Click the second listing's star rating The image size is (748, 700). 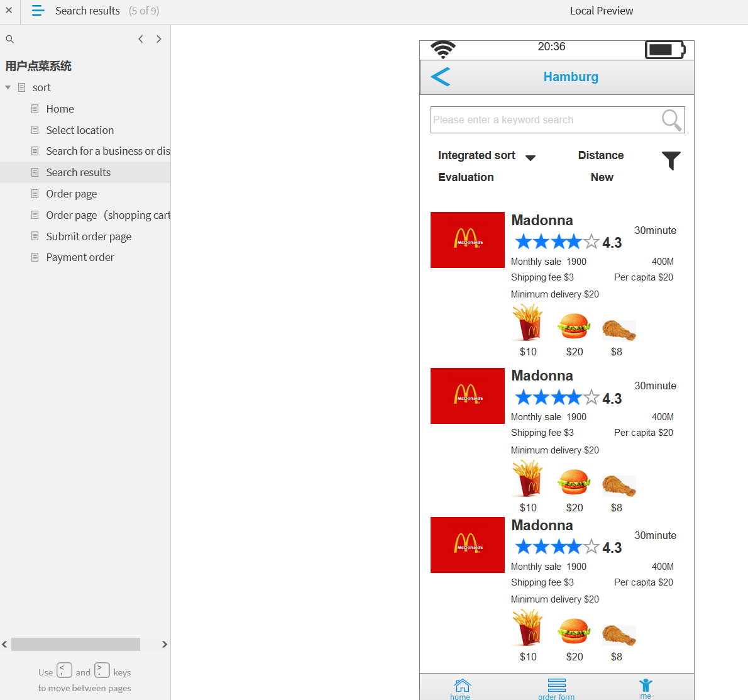(557, 397)
